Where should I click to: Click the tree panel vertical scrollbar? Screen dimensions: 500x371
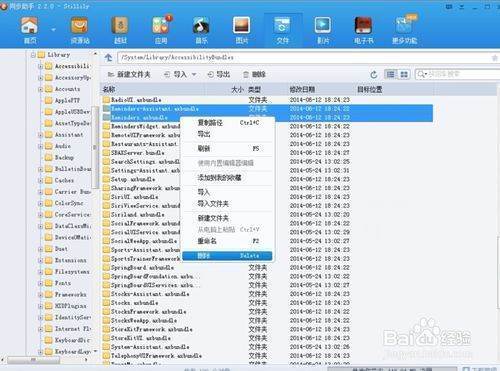[95, 148]
